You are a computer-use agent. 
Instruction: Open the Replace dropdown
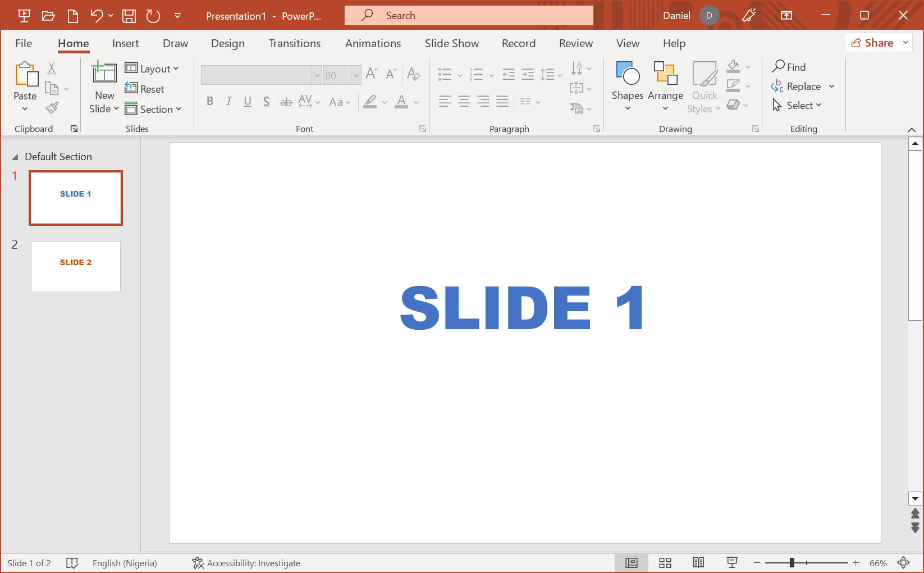[830, 86]
